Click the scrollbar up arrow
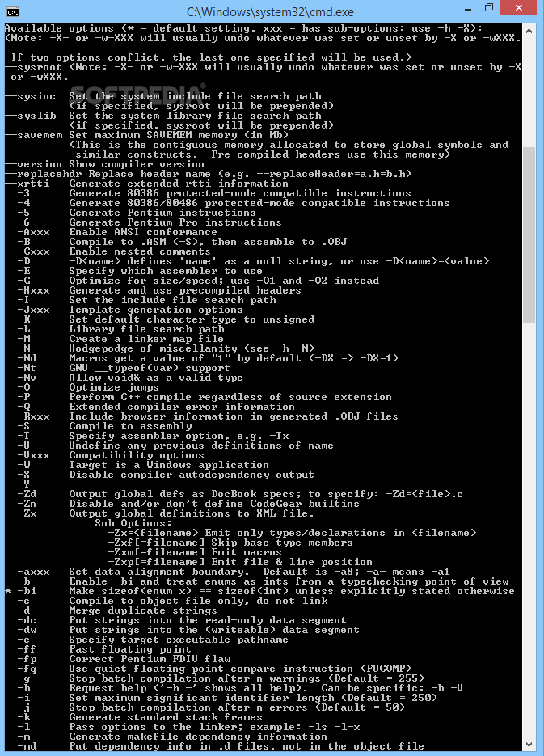 pyautogui.click(x=529, y=31)
